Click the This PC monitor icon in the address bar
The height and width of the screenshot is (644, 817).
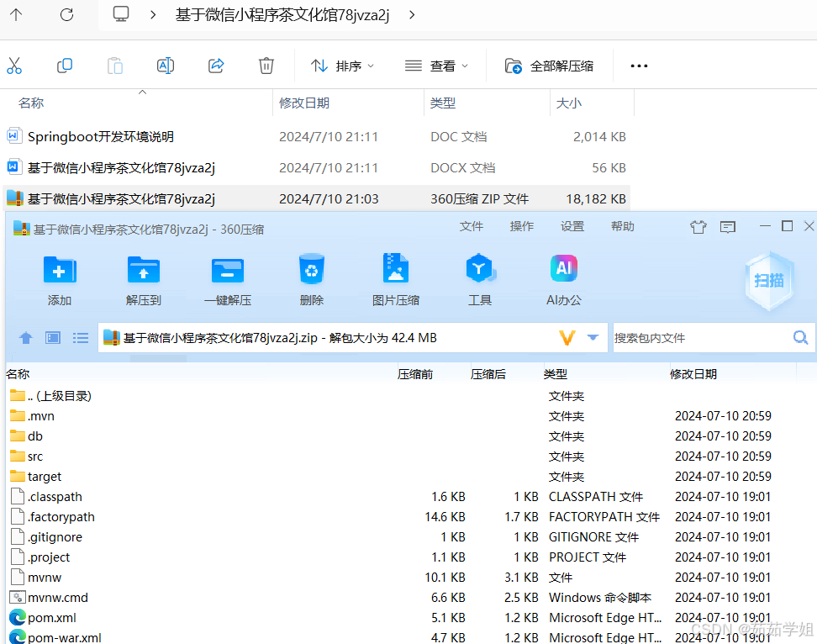point(121,14)
